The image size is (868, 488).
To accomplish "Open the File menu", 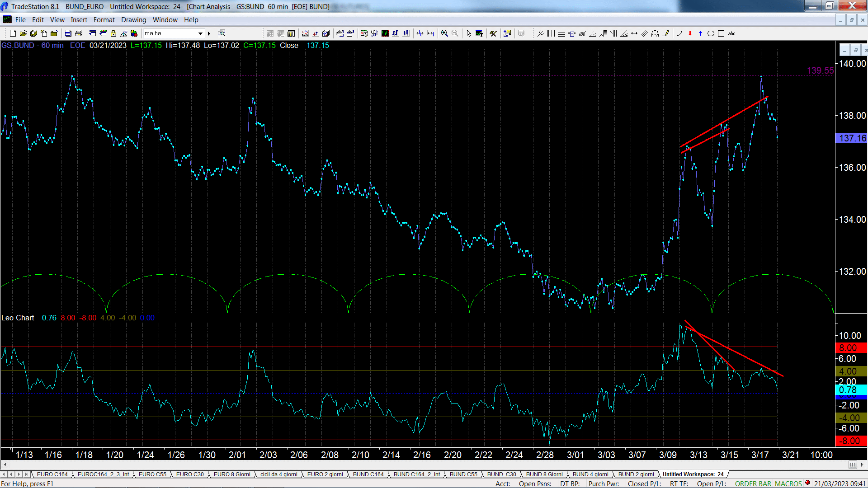I will pyautogui.click(x=20, y=20).
